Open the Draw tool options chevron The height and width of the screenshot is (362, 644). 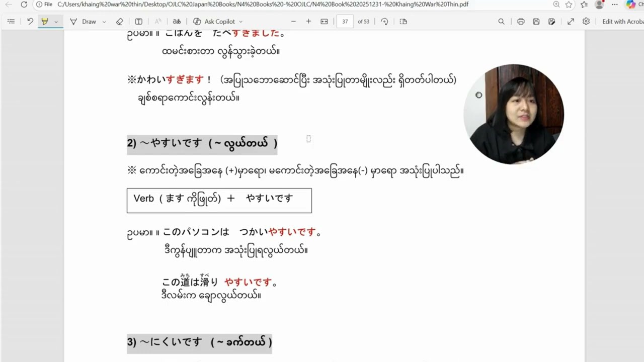(x=104, y=22)
